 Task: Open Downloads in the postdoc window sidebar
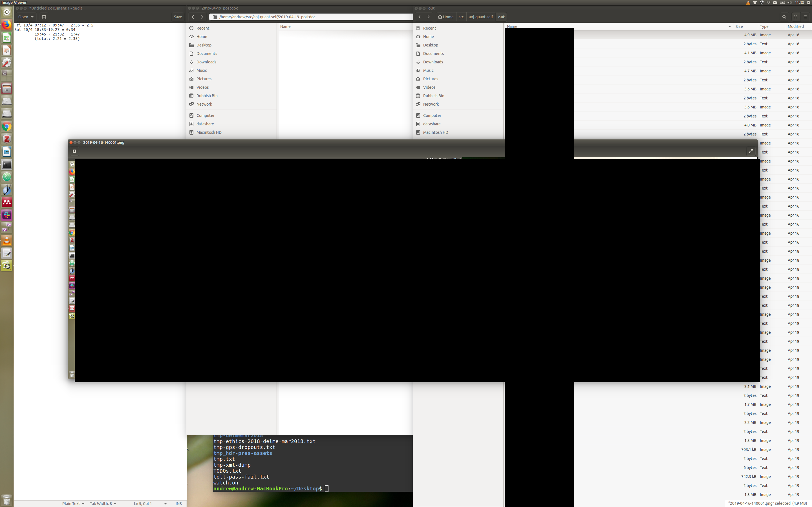(206, 62)
